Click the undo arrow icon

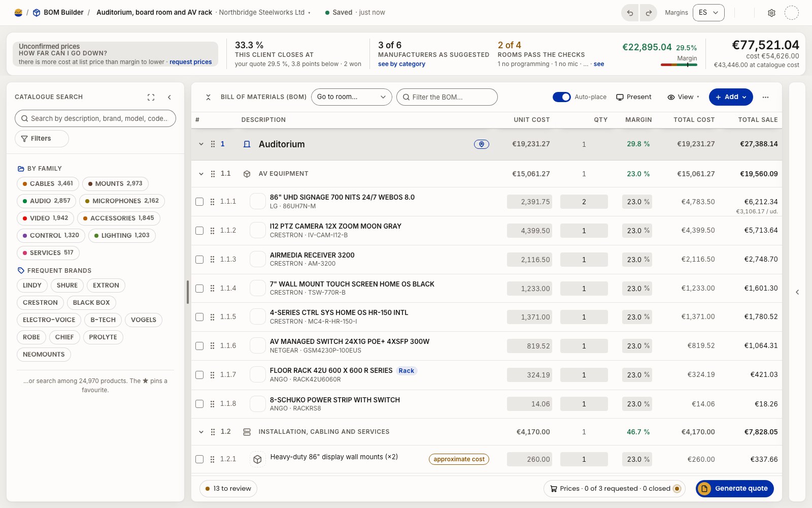630,13
